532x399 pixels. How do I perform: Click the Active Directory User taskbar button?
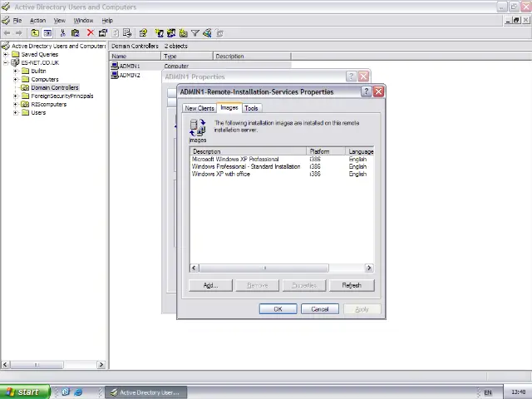pyautogui.click(x=146, y=392)
